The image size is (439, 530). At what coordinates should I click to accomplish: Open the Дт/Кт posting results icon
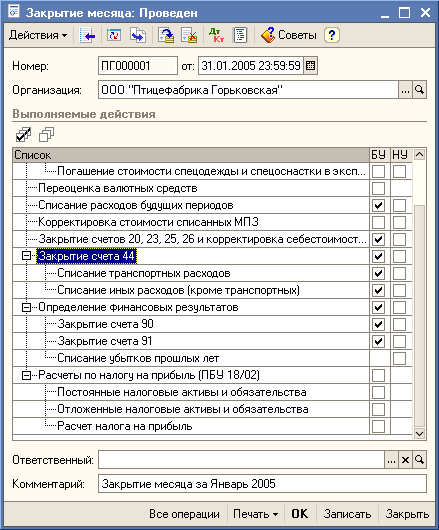coord(216,35)
